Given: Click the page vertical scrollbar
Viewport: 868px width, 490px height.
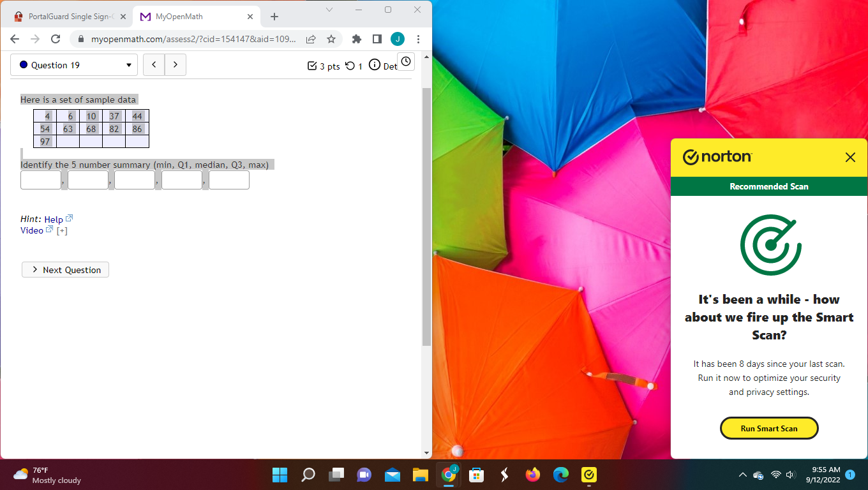Looking at the screenshot, I should [427, 217].
